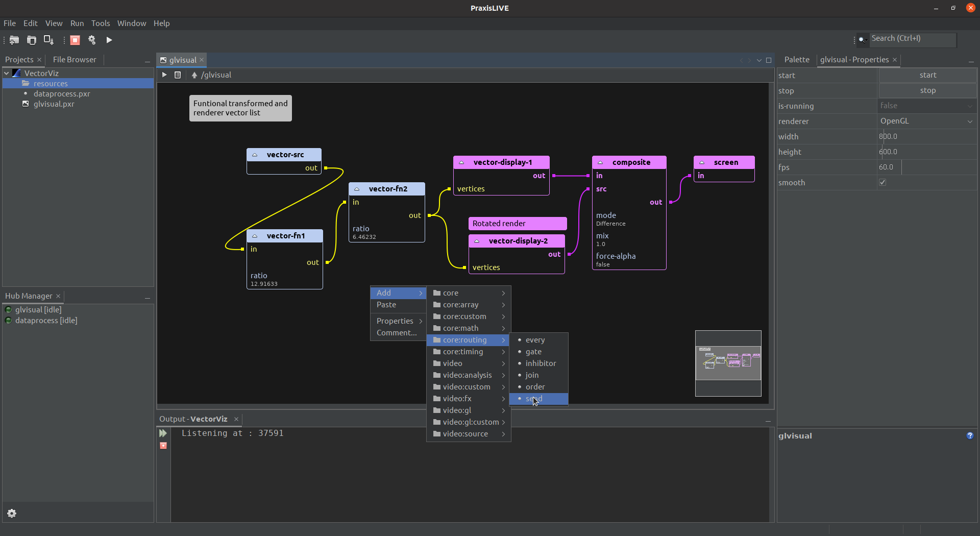The height and width of the screenshot is (536, 980).
Task: Choose Comment... in the context menu
Action: [x=398, y=333]
